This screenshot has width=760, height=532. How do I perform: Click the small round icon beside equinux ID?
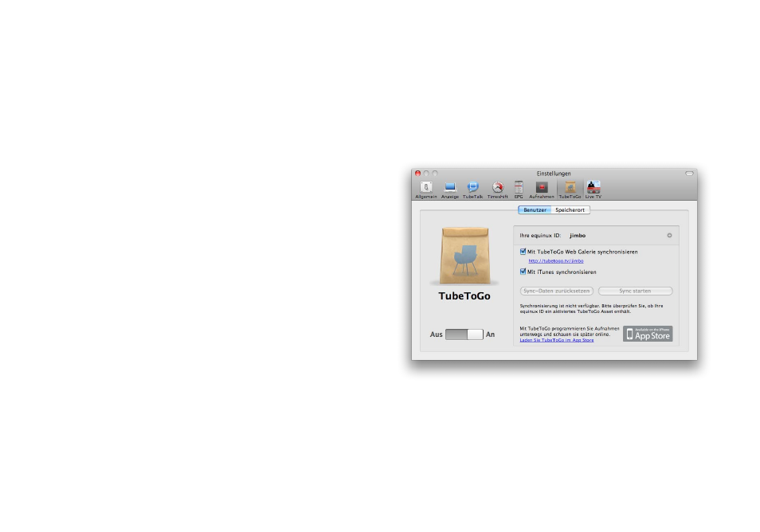669,236
